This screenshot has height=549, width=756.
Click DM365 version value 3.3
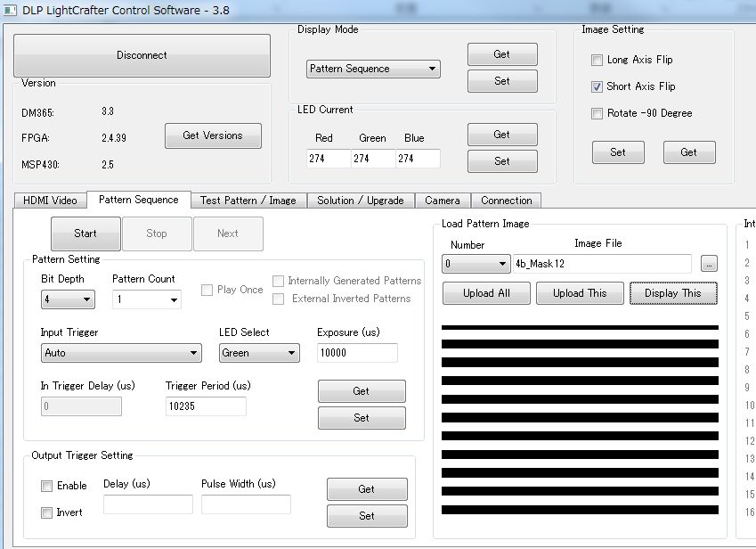click(108, 112)
